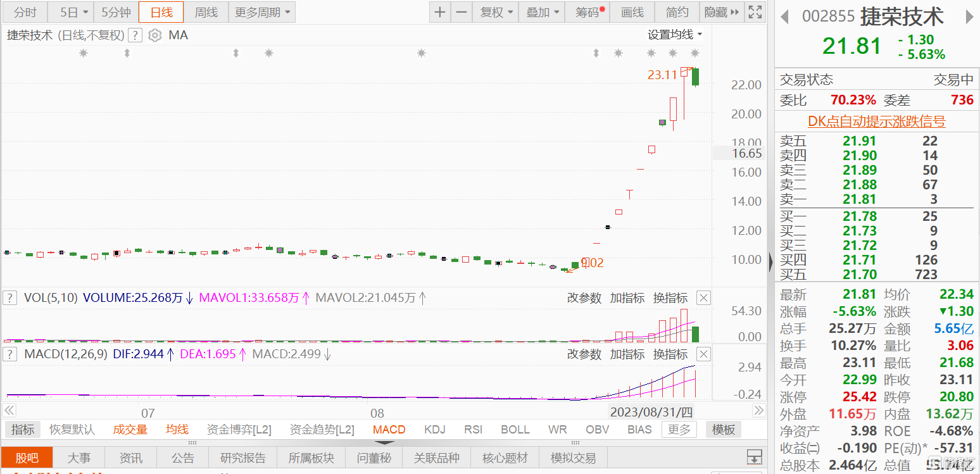Open MA settings via the gear icon
Image resolution: width=980 pixels, height=474 pixels.
pos(154,35)
